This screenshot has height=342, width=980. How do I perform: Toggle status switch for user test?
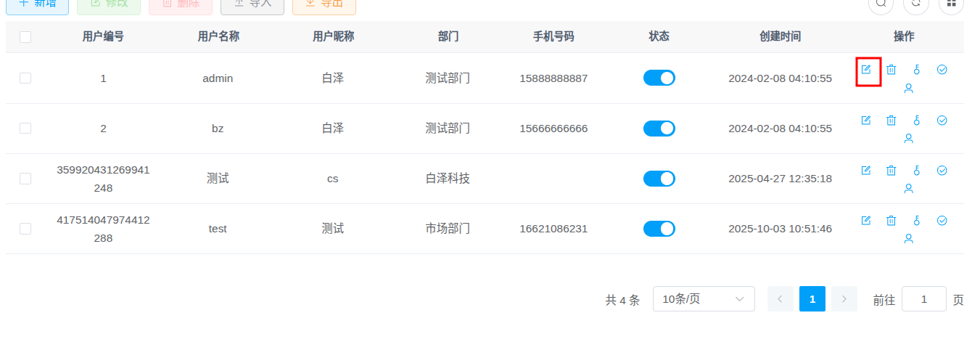click(659, 229)
